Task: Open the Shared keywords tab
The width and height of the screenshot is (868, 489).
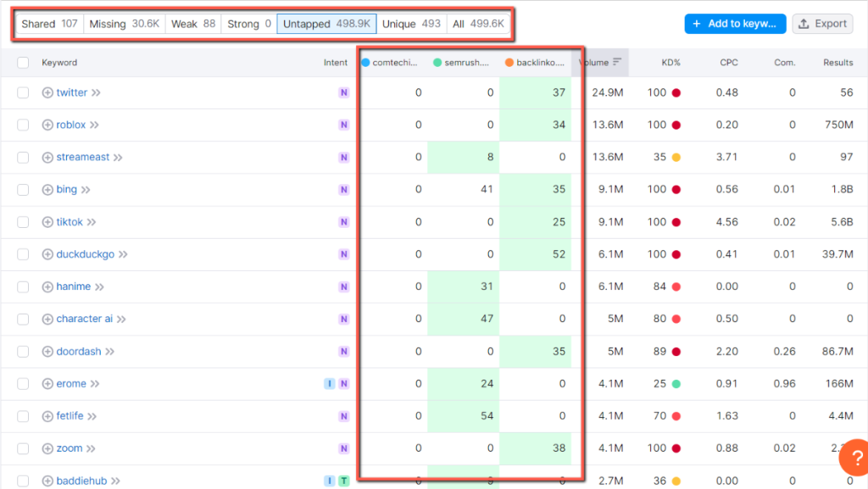Action: pos(48,24)
